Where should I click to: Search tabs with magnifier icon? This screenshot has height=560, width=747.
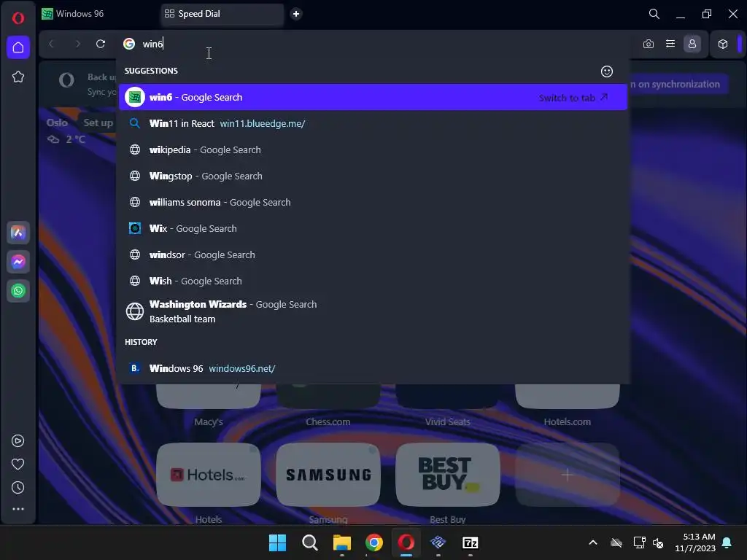coord(654,14)
